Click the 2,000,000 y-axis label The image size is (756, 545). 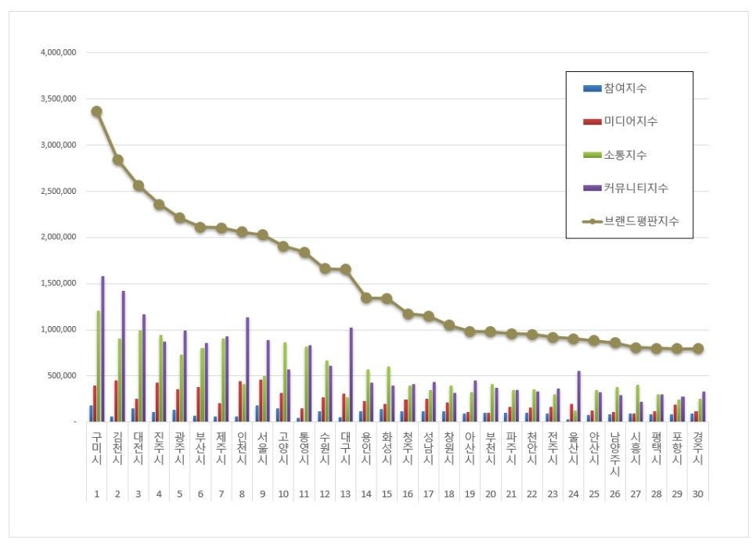[59, 237]
